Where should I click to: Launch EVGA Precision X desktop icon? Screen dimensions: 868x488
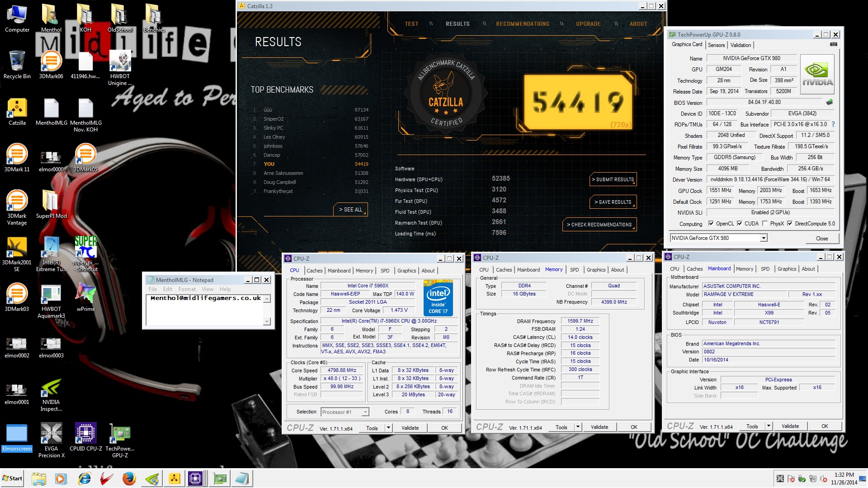51,441
